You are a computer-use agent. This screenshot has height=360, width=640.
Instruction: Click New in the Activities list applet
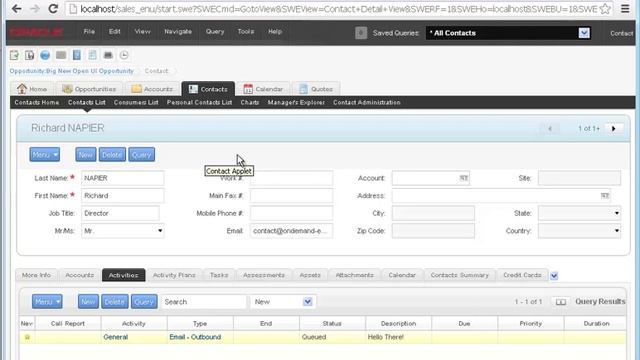(88, 302)
